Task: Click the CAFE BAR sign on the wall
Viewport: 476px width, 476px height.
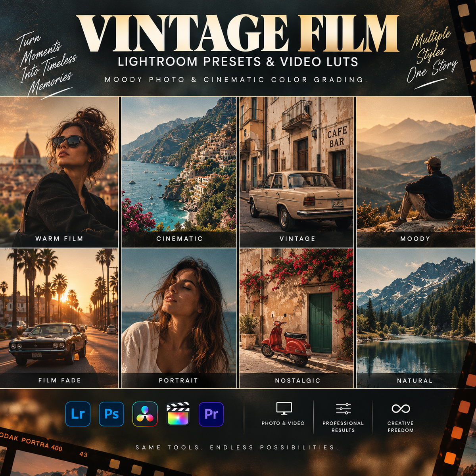Action: click(x=337, y=136)
